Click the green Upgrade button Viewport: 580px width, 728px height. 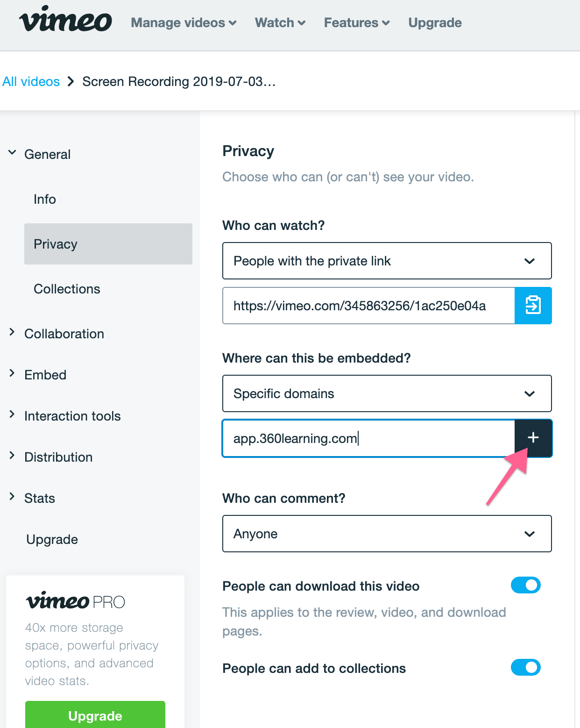pyautogui.click(x=95, y=714)
